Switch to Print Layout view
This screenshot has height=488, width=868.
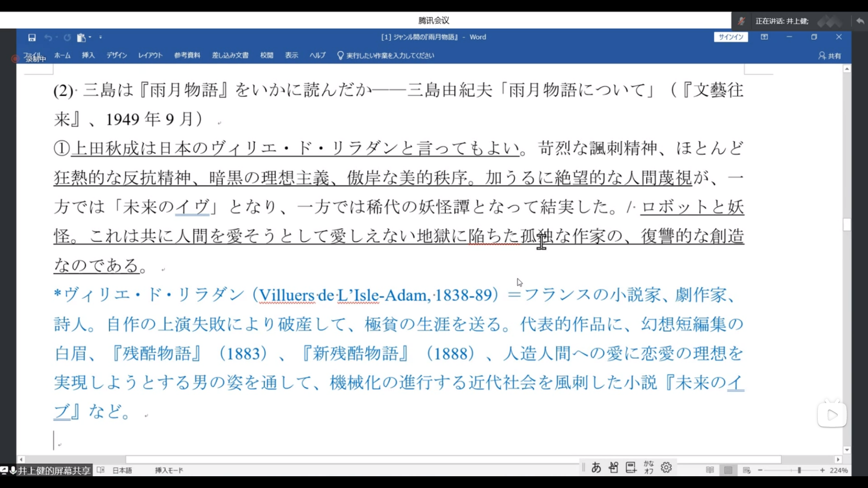point(728,470)
